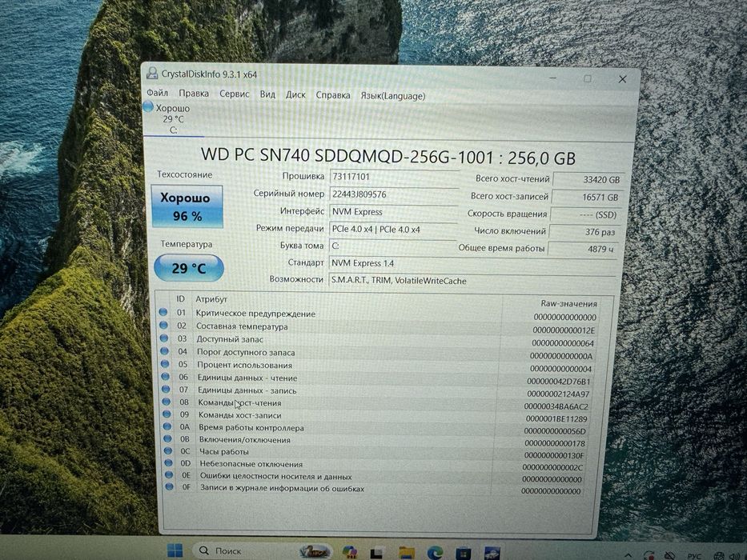Click status dot for attribute 01
The height and width of the screenshot is (560, 747).
point(163,312)
